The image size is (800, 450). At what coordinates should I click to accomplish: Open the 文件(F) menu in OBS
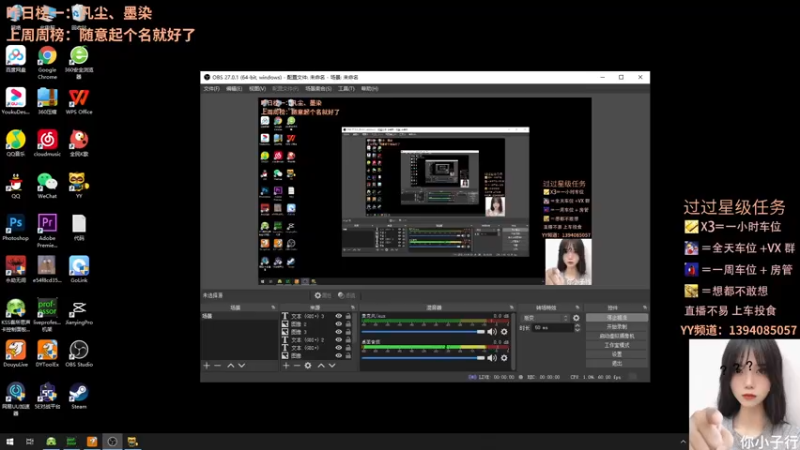[x=211, y=89]
